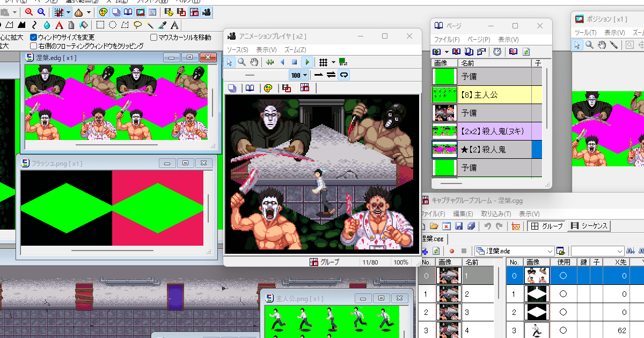Select one-way playback arrow mode
The image size is (644, 338).
click(x=319, y=75)
